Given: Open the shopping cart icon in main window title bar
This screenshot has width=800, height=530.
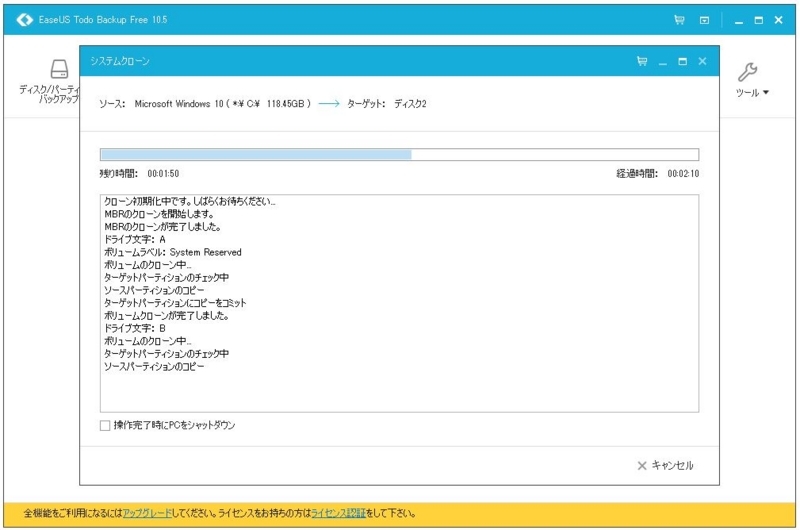Looking at the screenshot, I should [x=679, y=20].
